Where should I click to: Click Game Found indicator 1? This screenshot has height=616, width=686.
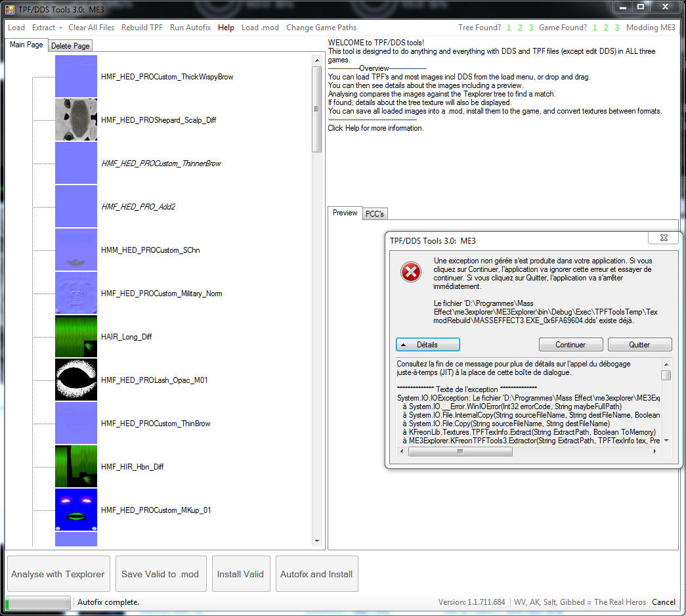tap(595, 28)
